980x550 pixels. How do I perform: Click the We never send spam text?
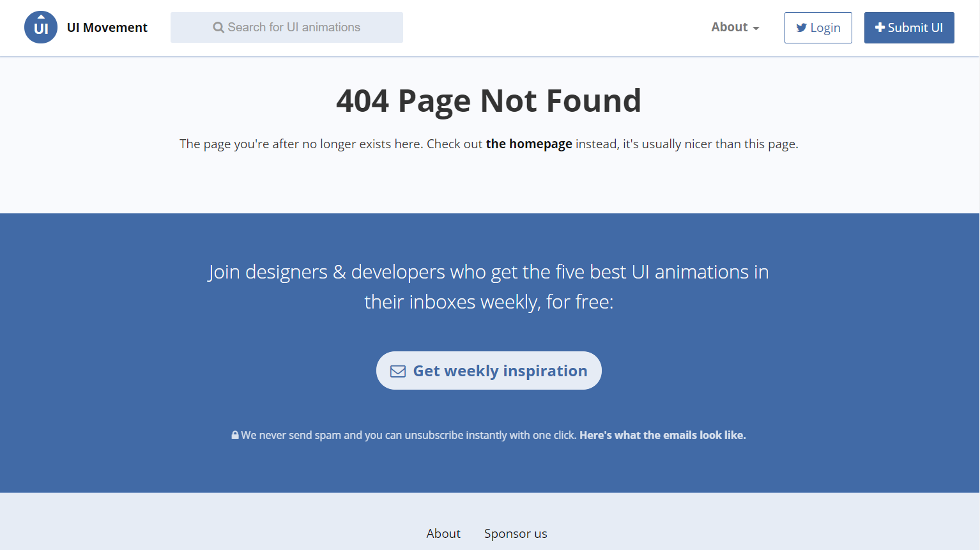(409, 435)
